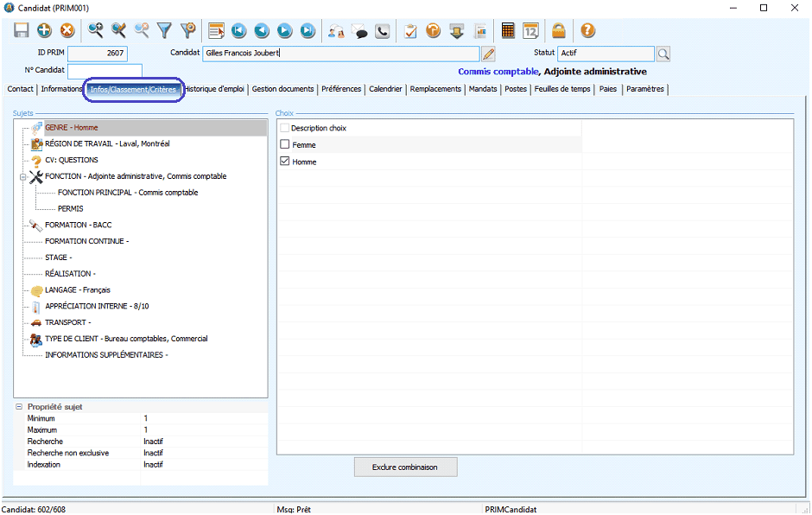
Task: Click the telephone icon in toolbar
Action: pyautogui.click(x=382, y=30)
